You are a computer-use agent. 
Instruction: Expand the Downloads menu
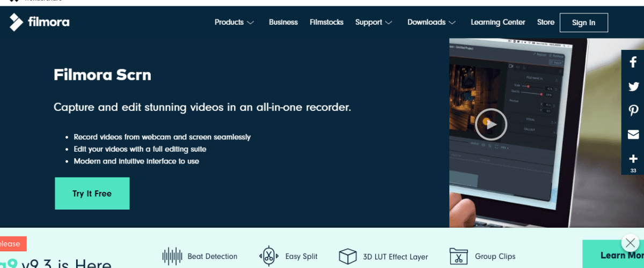[x=431, y=23]
